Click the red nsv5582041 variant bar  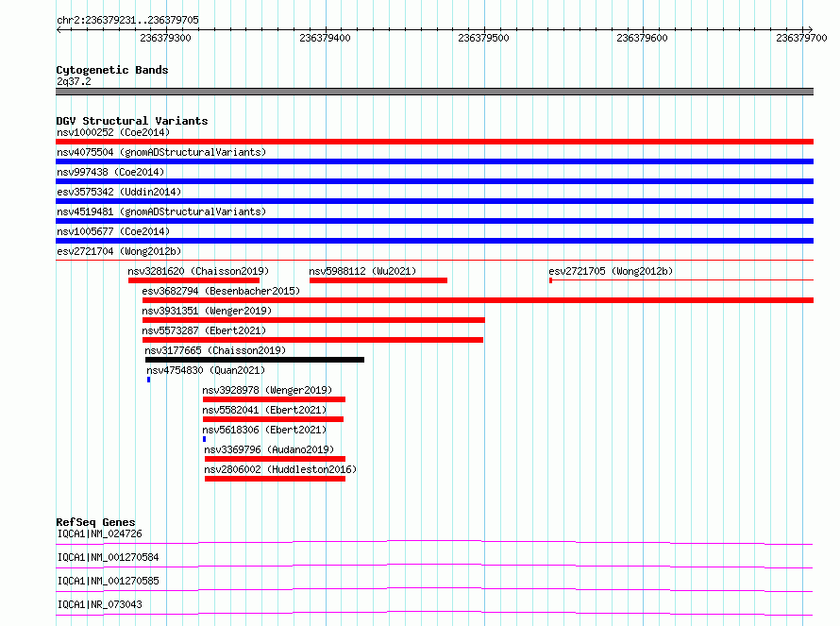click(x=273, y=419)
